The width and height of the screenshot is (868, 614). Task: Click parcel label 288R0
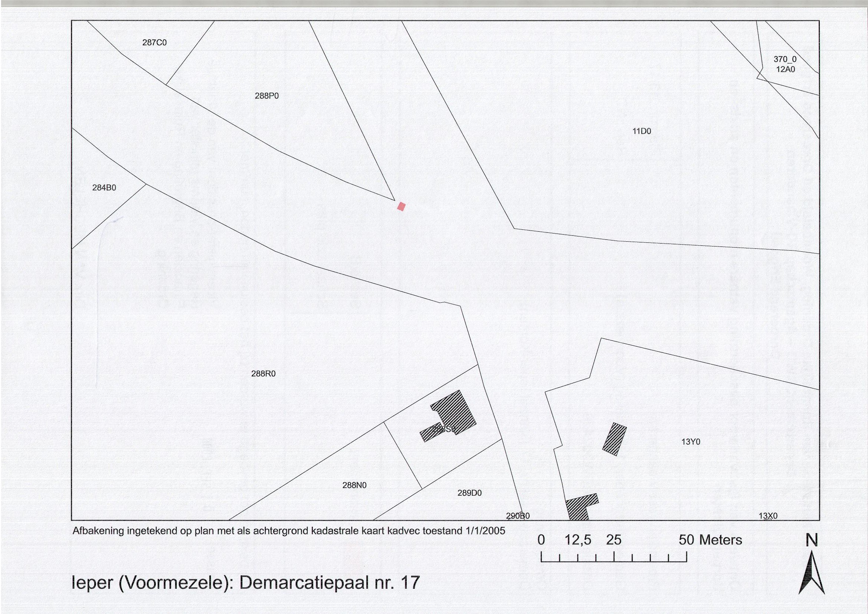coord(263,373)
